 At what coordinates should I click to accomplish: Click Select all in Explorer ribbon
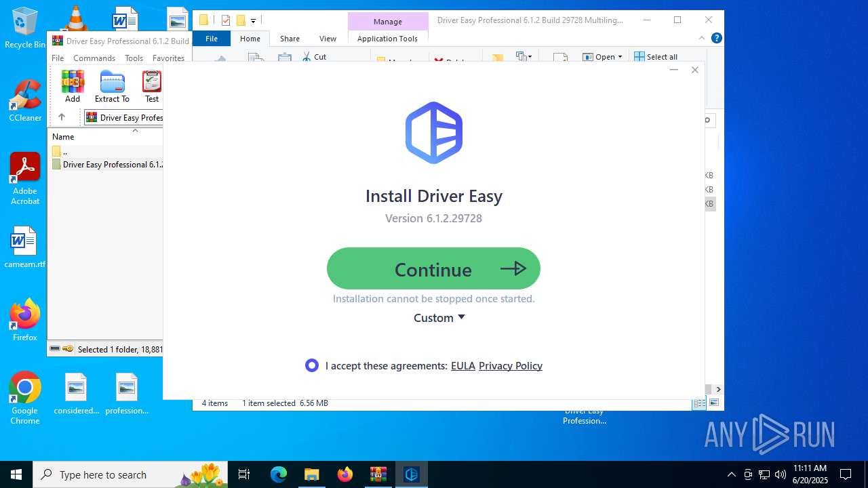[656, 57]
